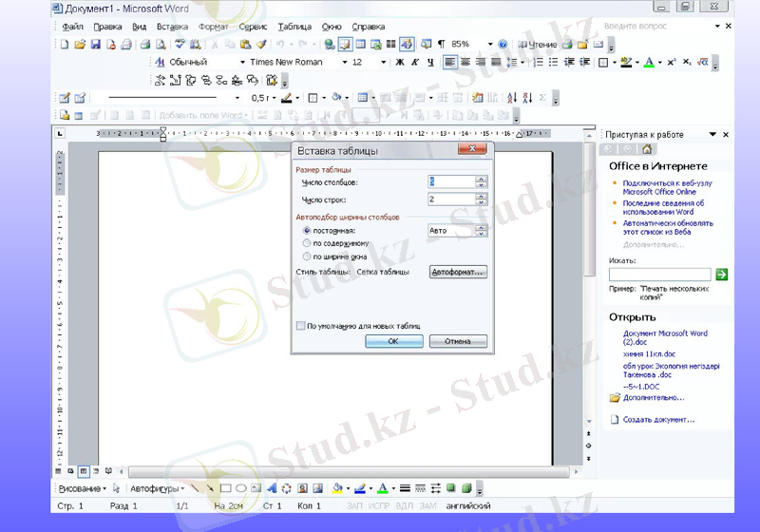Select the rectangle shape drawing tool

[x=226, y=488]
